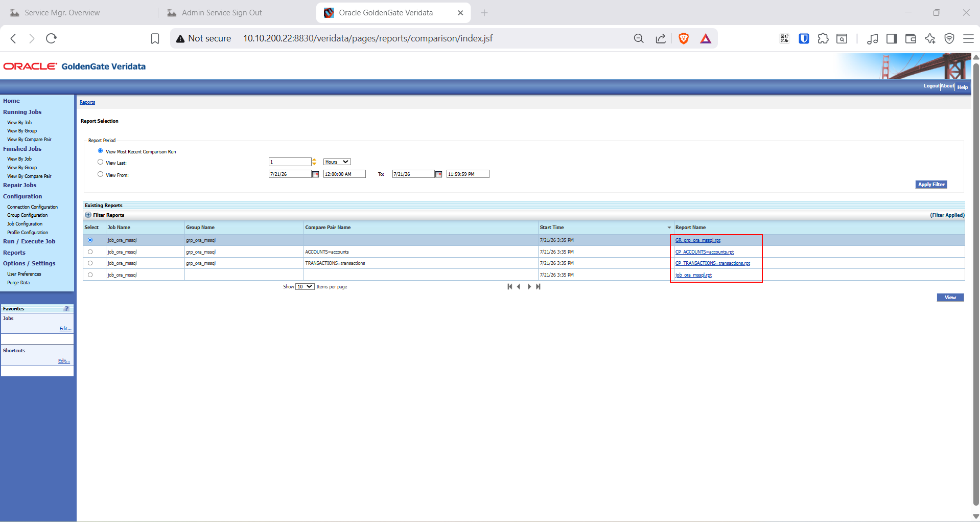The image size is (980, 522).
Task: Click the View Last number stepper arrows
Action: tap(314, 162)
